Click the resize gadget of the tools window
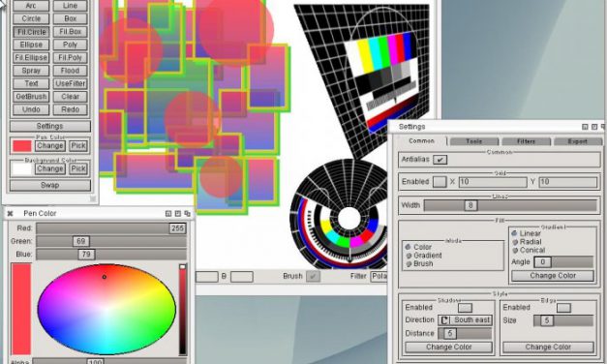This screenshot has height=364, width=607. click(x=93, y=198)
